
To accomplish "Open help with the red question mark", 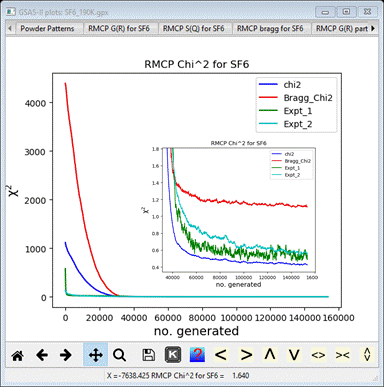I will [197, 355].
